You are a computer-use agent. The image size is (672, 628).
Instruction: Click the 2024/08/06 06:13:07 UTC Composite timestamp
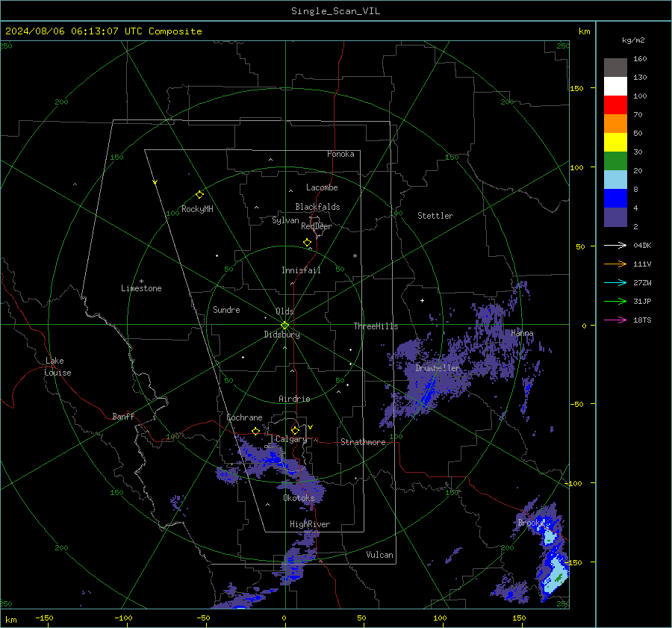[x=103, y=31]
